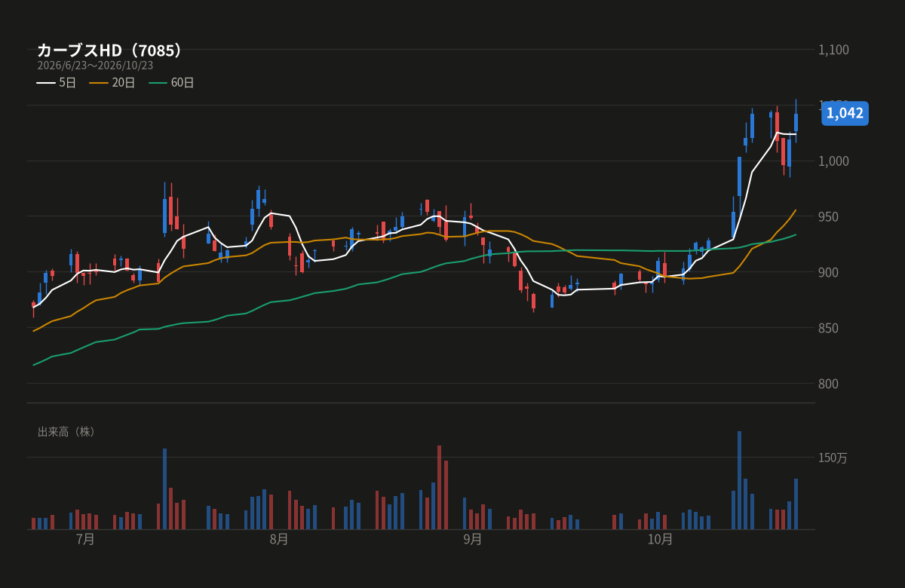Click the 950 price axis label
The image size is (905, 588).
(829, 217)
